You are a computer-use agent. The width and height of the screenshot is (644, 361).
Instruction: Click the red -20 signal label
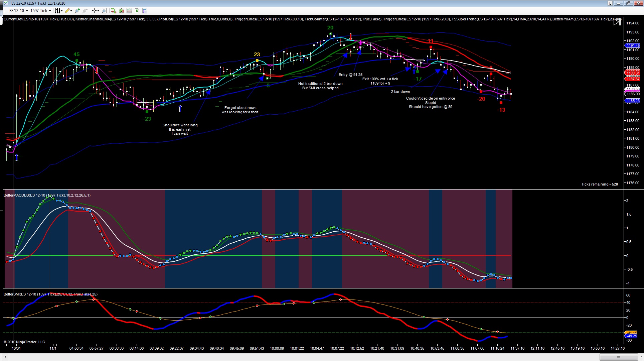point(481,99)
